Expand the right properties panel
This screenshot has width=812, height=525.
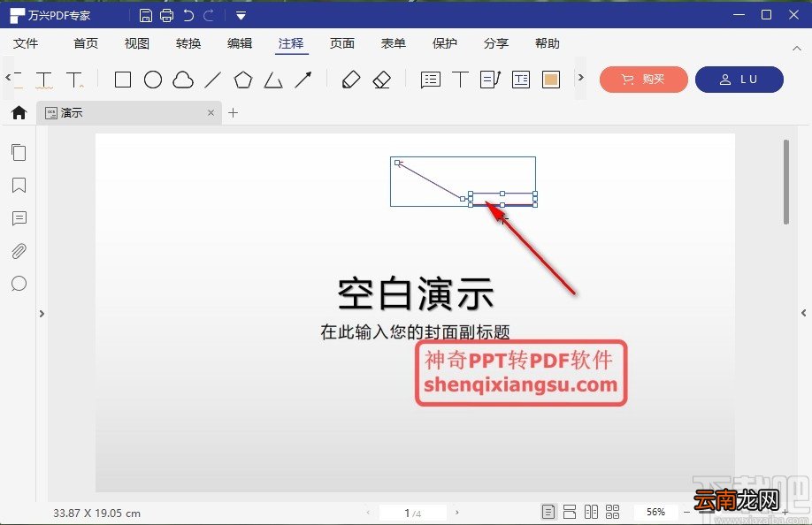point(803,313)
